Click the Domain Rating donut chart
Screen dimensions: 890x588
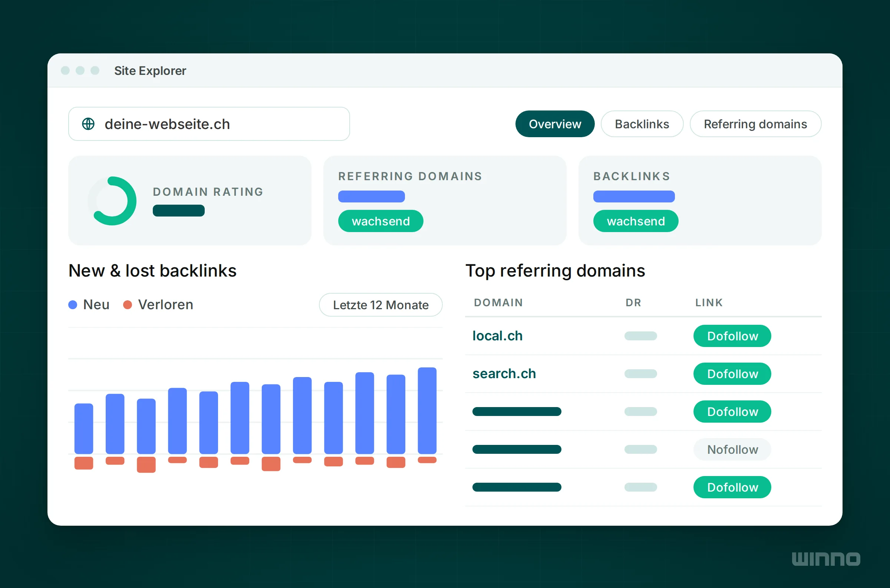click(x=112, y=201)
